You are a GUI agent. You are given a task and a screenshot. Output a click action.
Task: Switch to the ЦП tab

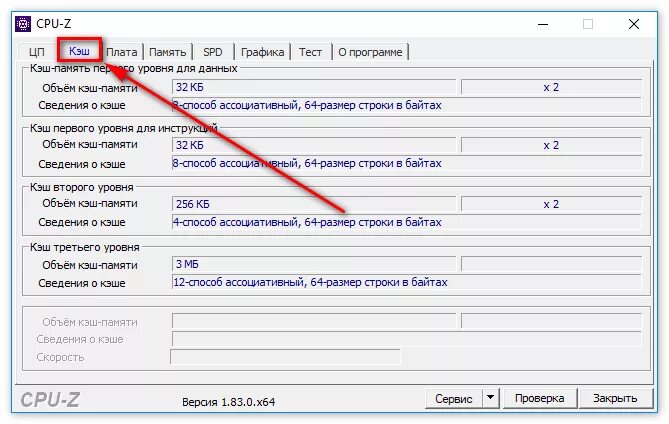coord(37,52)
